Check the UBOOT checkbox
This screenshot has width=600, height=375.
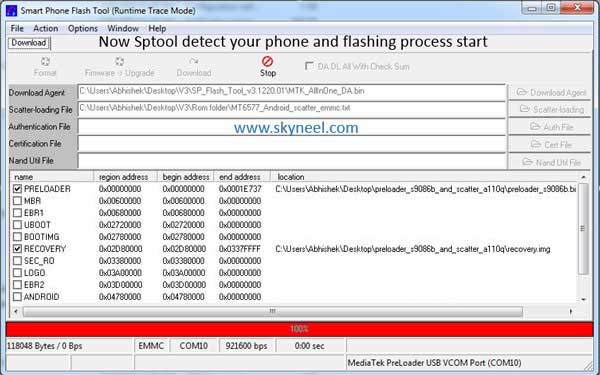[17, 225]
